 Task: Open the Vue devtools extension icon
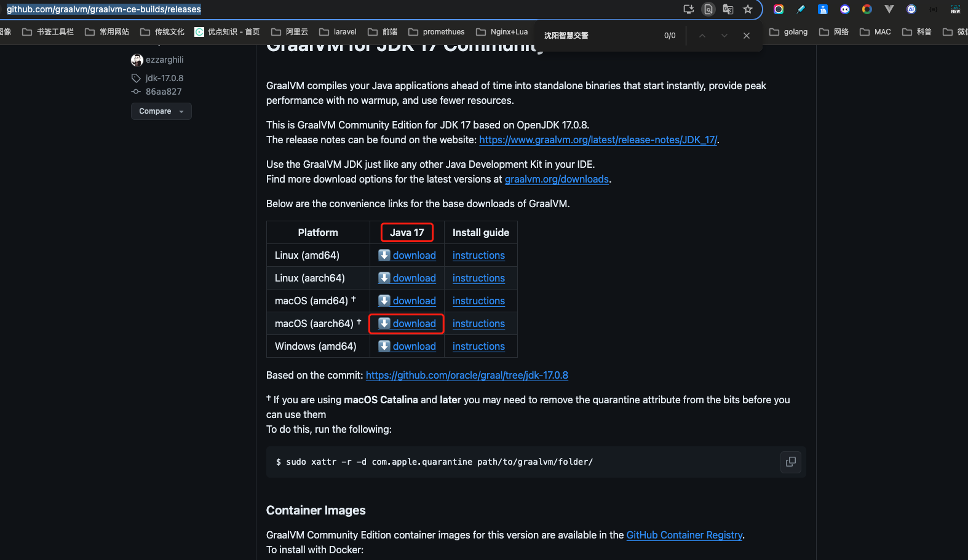point(889,9)
